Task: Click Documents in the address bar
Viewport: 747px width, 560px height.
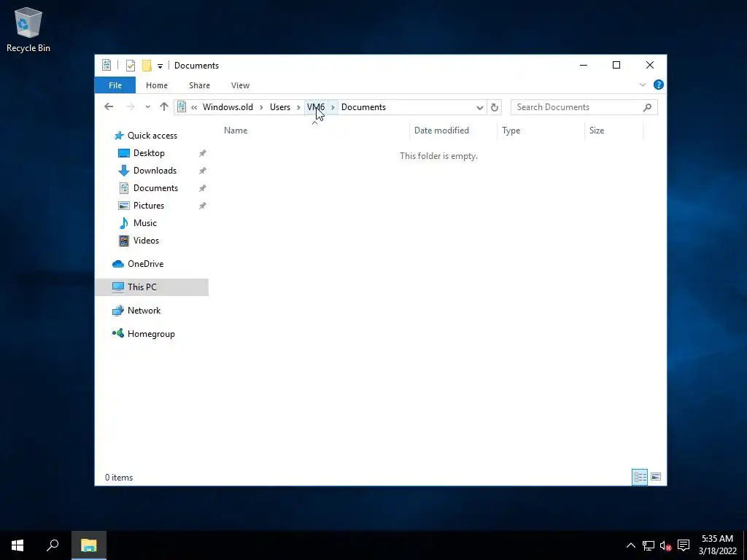Action: click(363, 107)
